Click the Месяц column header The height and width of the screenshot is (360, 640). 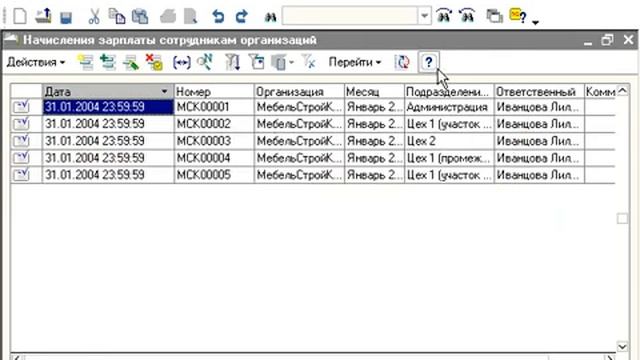(374, 91)
